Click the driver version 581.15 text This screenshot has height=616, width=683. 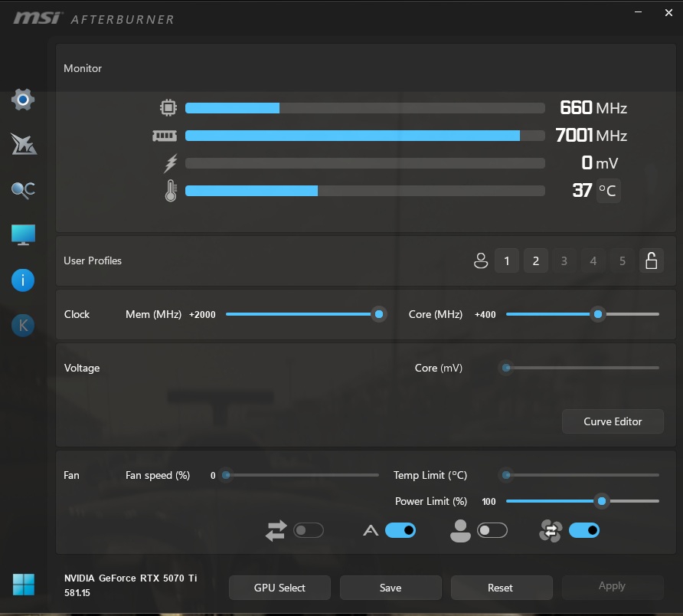point(77,593)
